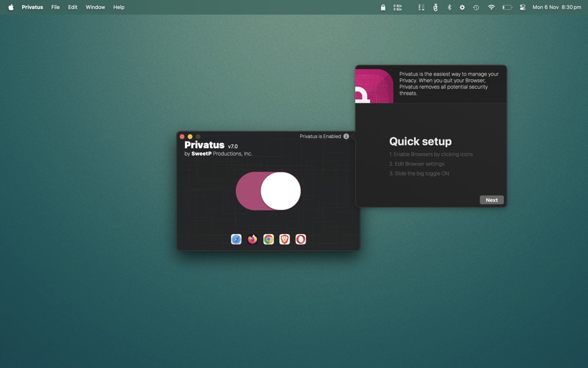The height and width of the screenshot is (368, 588).
Task: Open the Window menu
Action: [x=95, y=7]
